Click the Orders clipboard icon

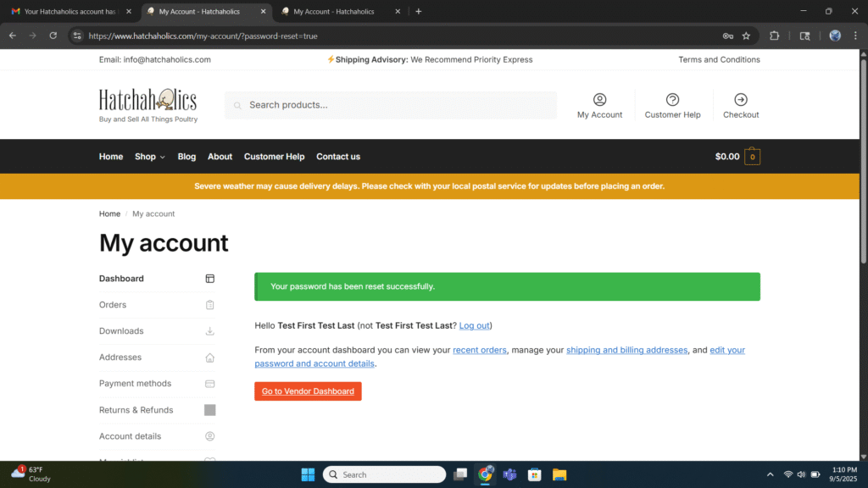[210, 305]
